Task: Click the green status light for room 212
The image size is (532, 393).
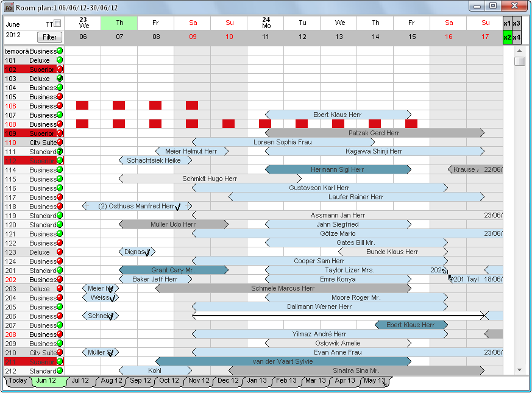Action: pos(60,371)
